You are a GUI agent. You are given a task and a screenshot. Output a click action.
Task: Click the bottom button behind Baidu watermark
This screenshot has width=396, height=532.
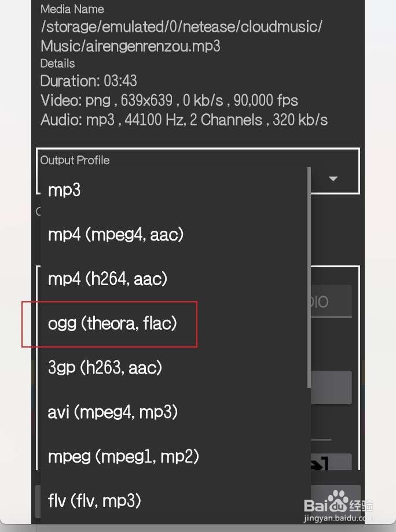[x=336, y=501]
